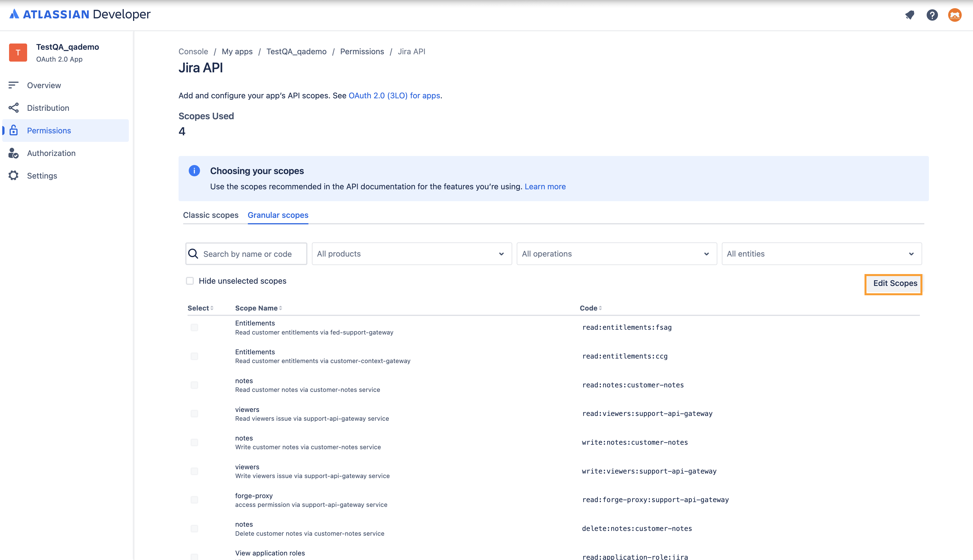Switch to the Classic scopes tab
Viewport: 973px width, 560px height.
(x=211, y=215)
